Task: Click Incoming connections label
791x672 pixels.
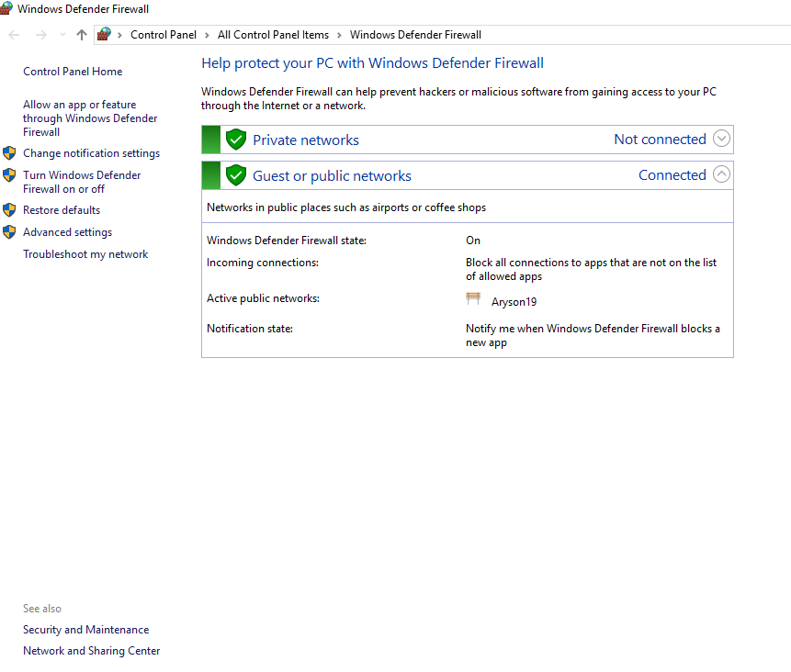Action: (263, 263)
